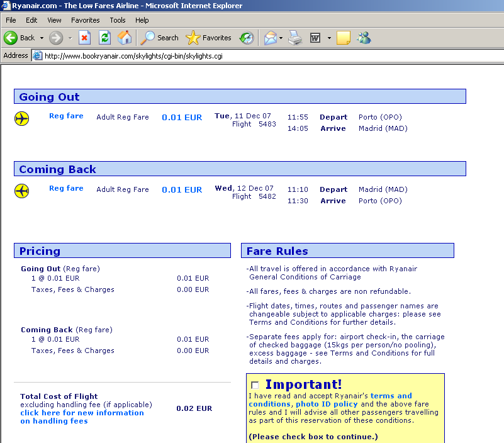
Task: Click the Mail envelope icon
Action: click(271, 38)
